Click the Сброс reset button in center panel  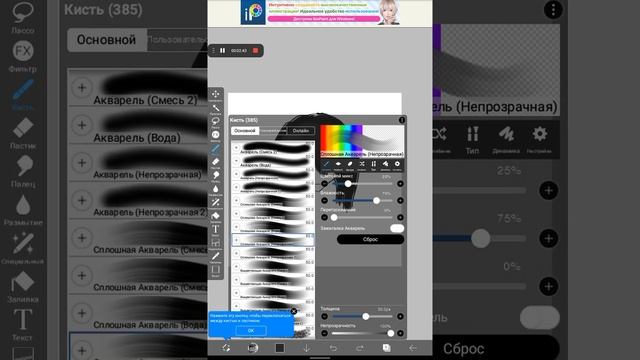(x=370, y=240)
